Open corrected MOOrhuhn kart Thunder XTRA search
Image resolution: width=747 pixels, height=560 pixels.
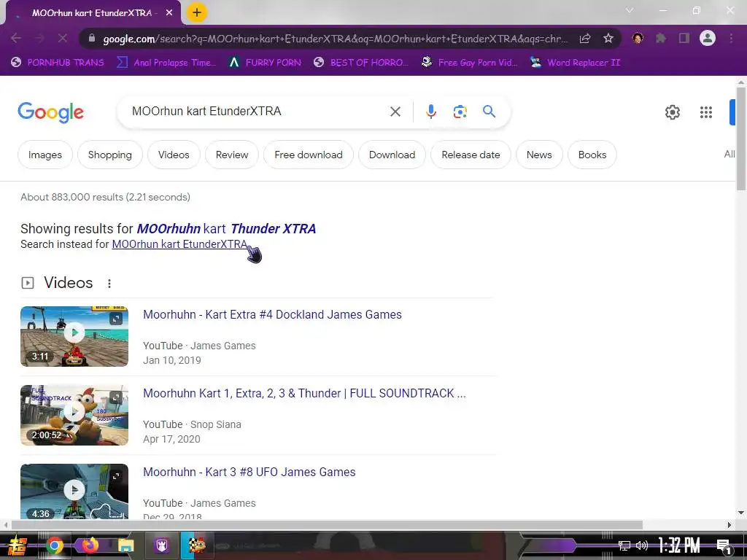tap(226, 228)
